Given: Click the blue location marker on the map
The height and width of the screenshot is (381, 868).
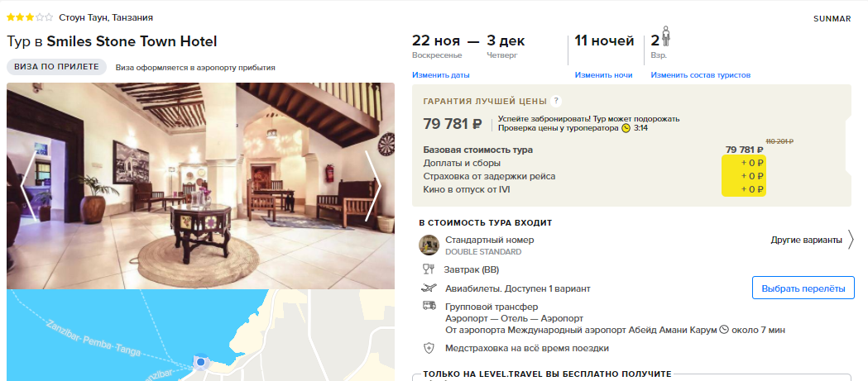Looking at the screenshot, I should click(201, 362).
